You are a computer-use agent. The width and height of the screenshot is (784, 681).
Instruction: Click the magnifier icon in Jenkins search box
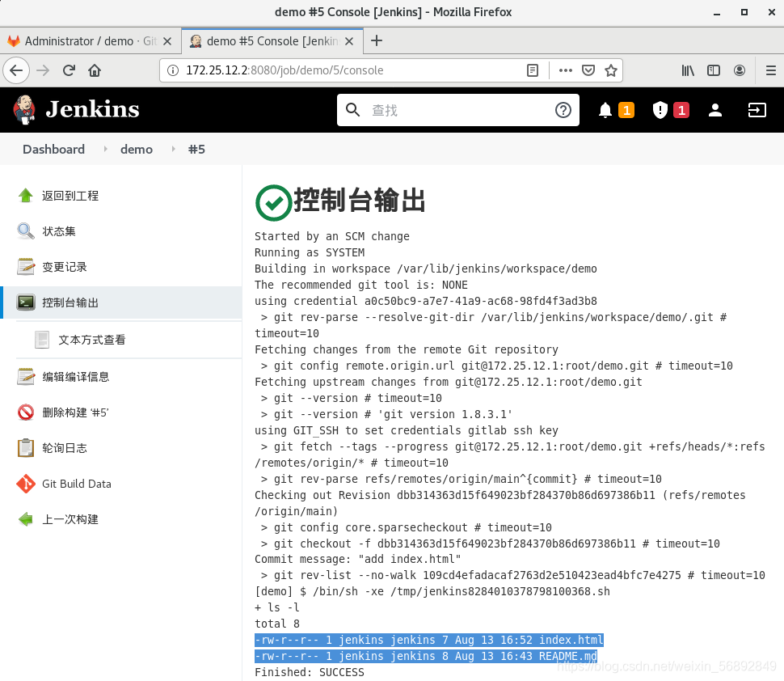tap(352, 110)
